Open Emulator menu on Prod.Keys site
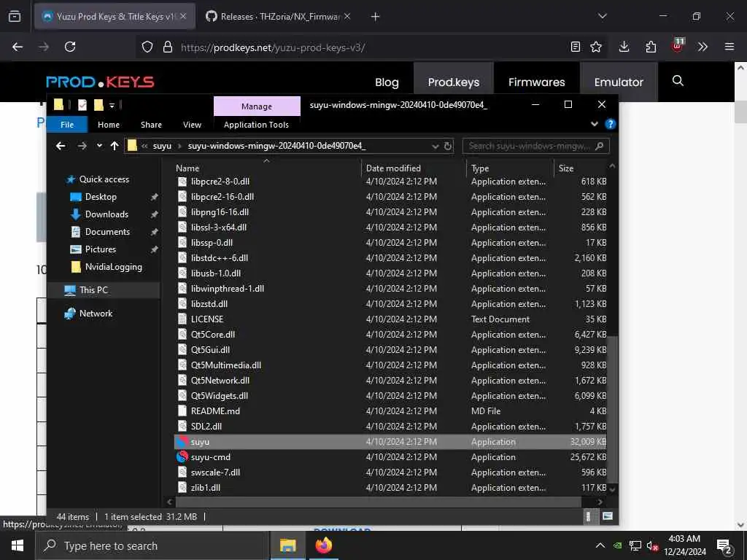 click(619, 82)
